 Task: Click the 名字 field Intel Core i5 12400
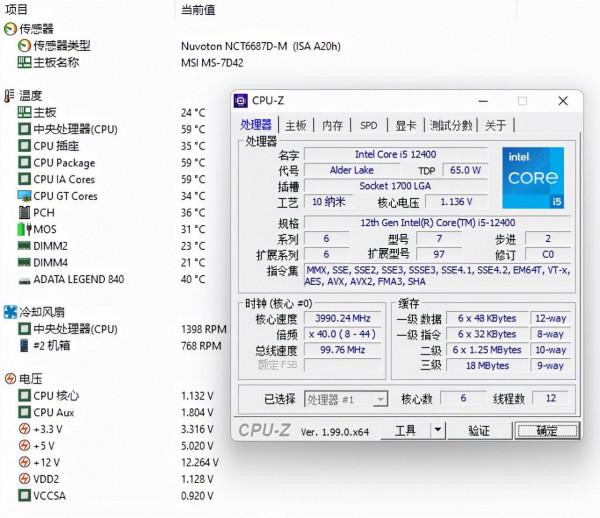pos(396,154)
